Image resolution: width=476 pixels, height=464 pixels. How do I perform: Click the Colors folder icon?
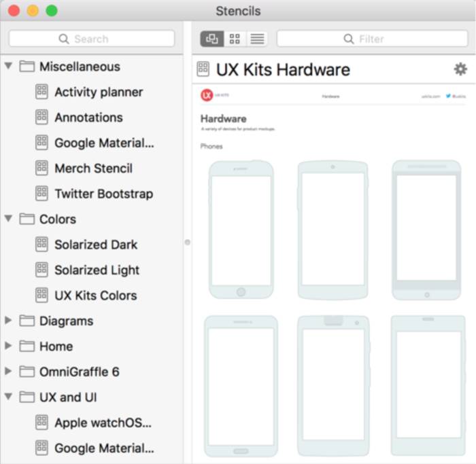coord(27,219)
